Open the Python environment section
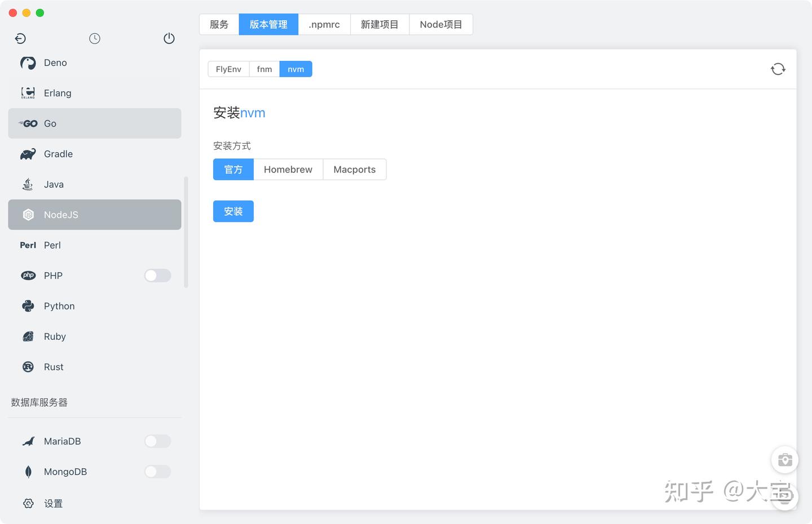 (x=59, y=306)
